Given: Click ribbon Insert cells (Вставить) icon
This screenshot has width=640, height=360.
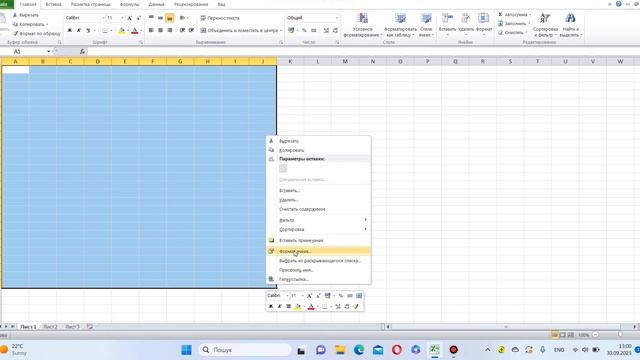Looking at the screenshot, I should (447, 18).
